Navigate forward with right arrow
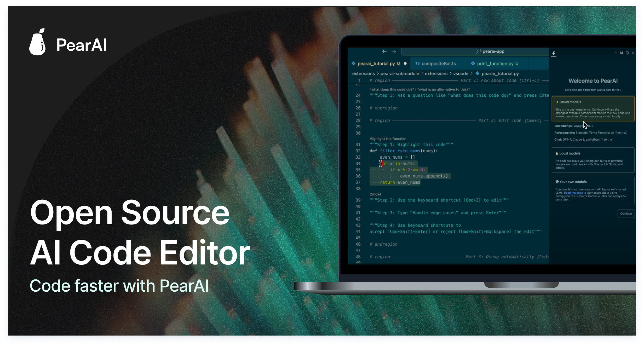 (394, 51)
